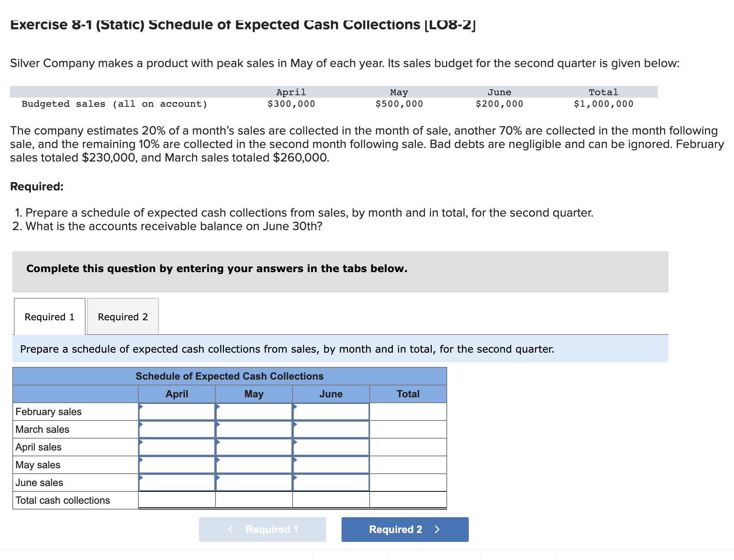Switch to the Required 2 tab

coord(123,316)
